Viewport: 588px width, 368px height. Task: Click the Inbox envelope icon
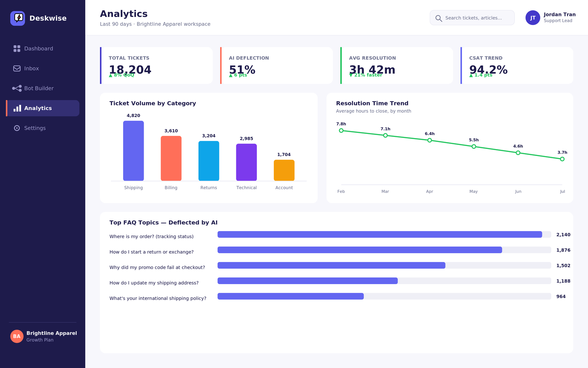pos(17,68)
